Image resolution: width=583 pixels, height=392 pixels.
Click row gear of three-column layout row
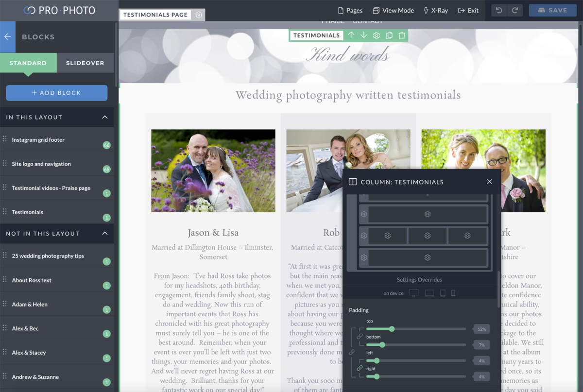(363, 236)
